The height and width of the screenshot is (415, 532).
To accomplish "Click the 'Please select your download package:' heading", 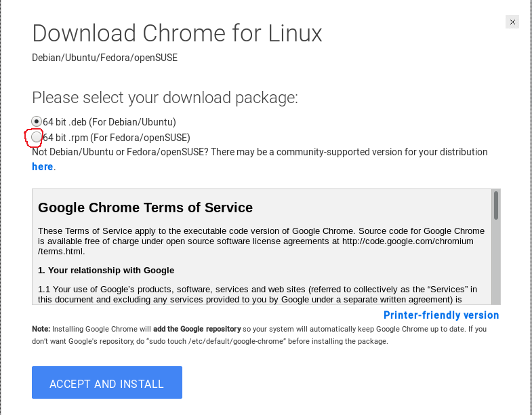I will 165,98.
